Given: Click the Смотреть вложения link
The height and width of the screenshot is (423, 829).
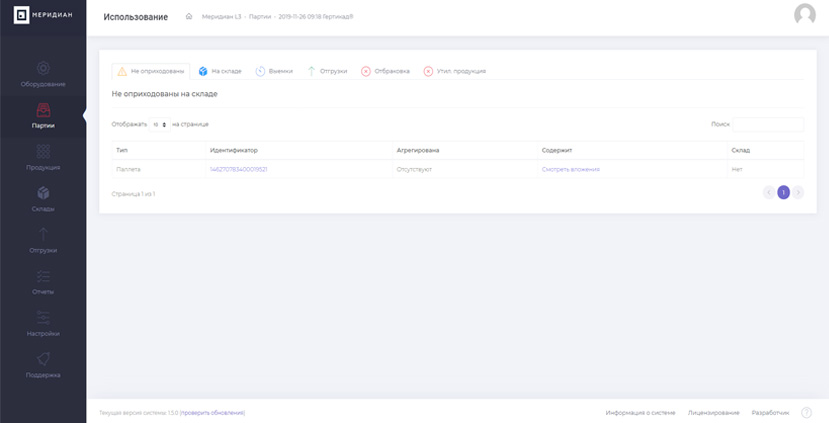Looking at the screenshot, I should click(x=570, y=169).
